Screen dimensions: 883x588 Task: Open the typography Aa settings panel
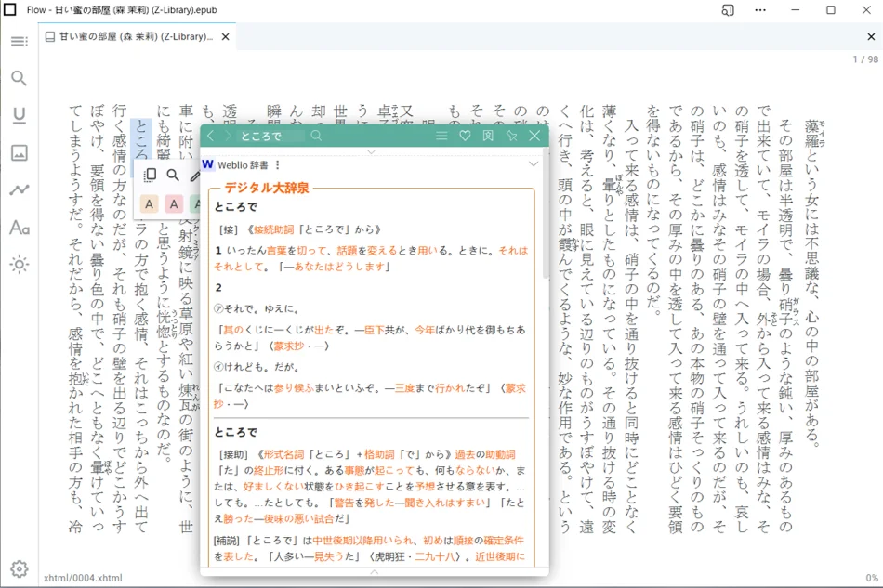(20, 228)
